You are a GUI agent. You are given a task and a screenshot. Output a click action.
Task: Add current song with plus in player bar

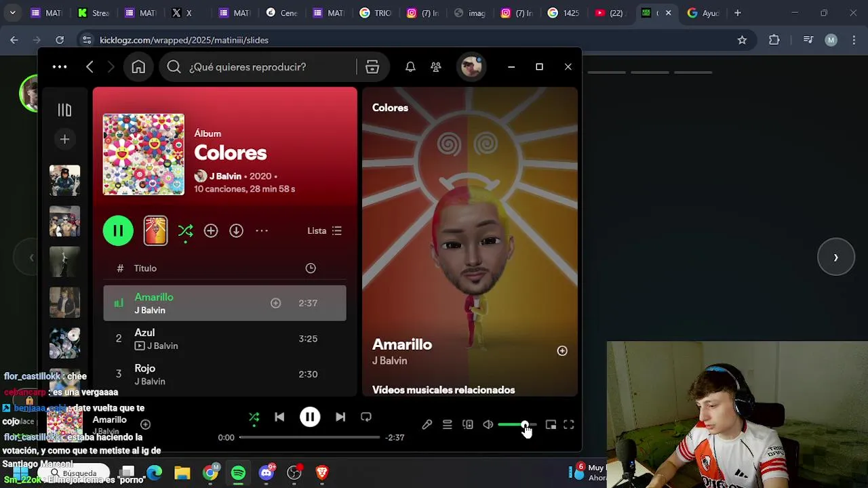pyautogui.click(x=145, y=425)
